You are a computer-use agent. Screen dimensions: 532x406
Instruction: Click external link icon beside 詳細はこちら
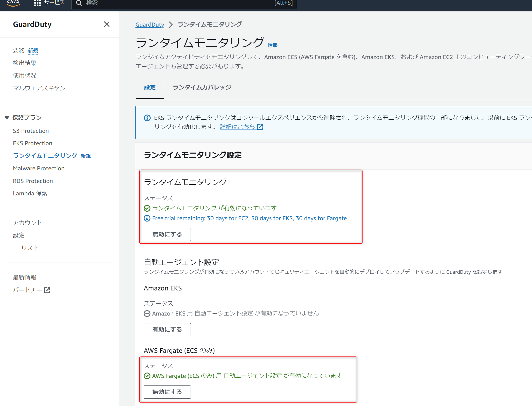pyautogui.click(x=260, y=127)
